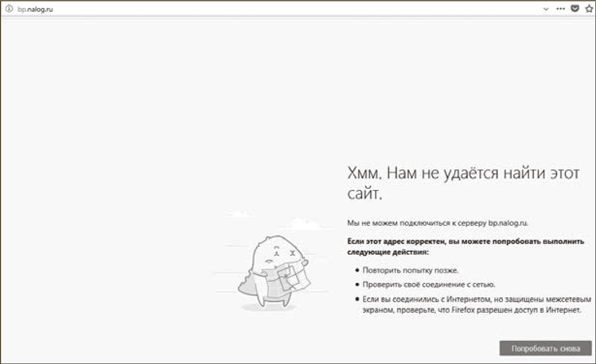Open the address bar history dropdown arrow
The width and height of the screenshot is (596, 364).
pyautogui.click(x=546, y=8)
